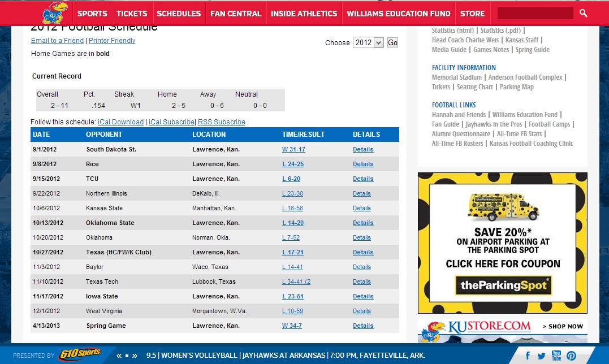609x364 pixels.
Task: Open the All-Time FB Rosters link
Action: pyautogui.click(x=457, y=144)
